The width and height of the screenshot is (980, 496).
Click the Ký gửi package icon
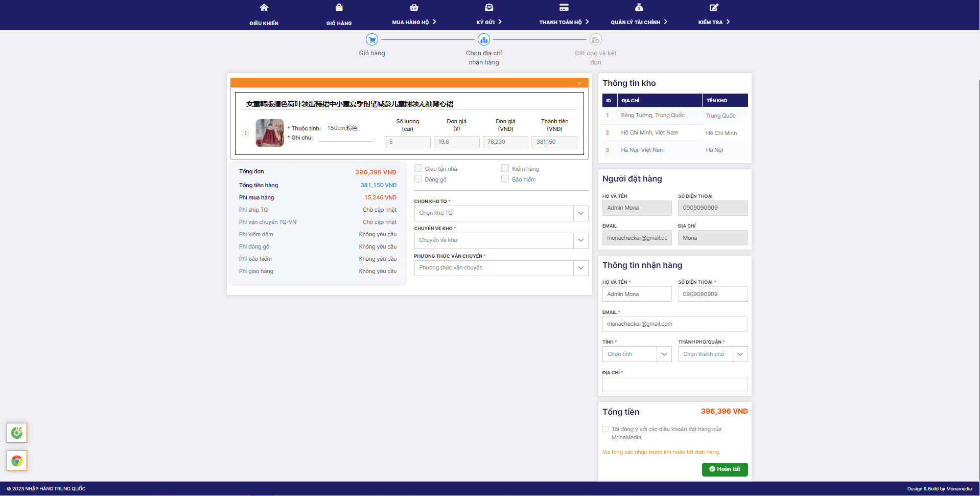tap(489, 8)
